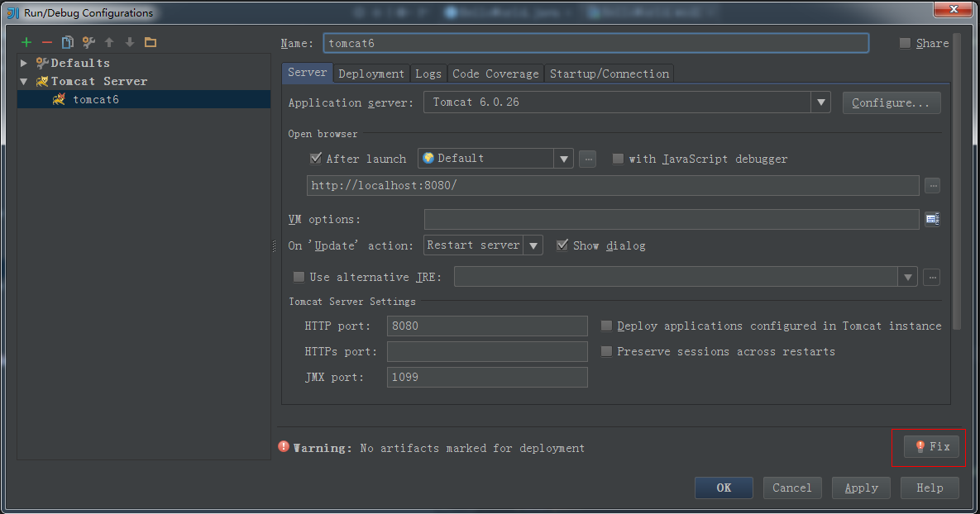Click the Tomcat Server cat icon
Image resolution: width=980 pixels, height=514 pixels.
click(42, 81)
